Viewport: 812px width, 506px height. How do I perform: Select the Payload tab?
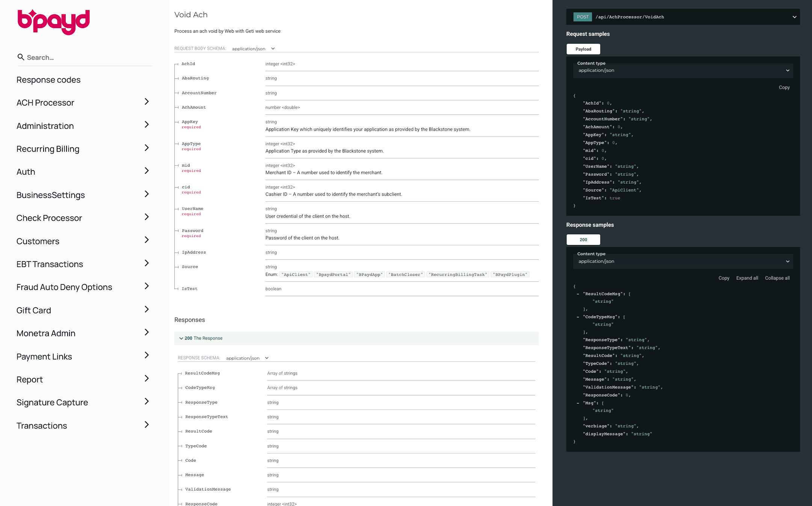[583, 49]
